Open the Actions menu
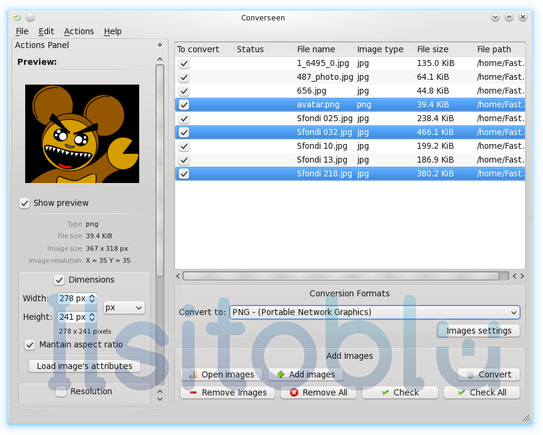 tap(79, 31)
